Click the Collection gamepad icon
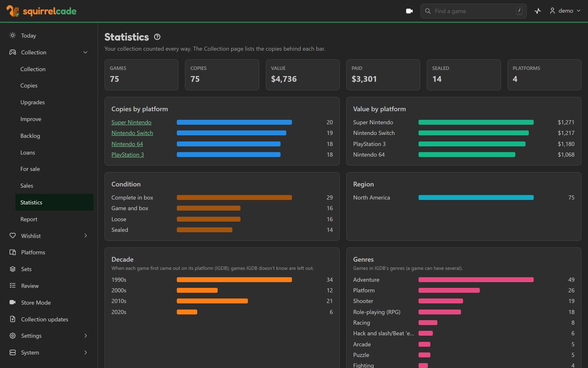Image resolution: width=588 pixels, height=368 pixels. pos(13,52)
